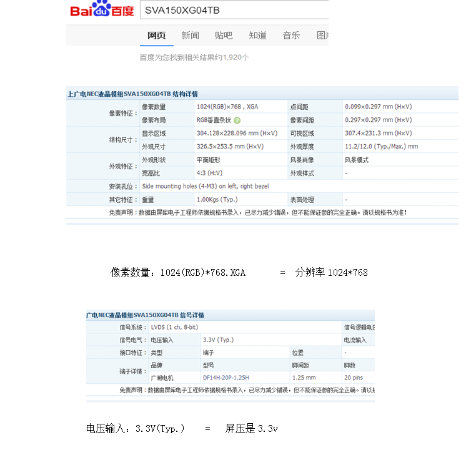The image size is (476, 460).
Task: Click the 安装孔位 row label
Action: coord(123,187)
